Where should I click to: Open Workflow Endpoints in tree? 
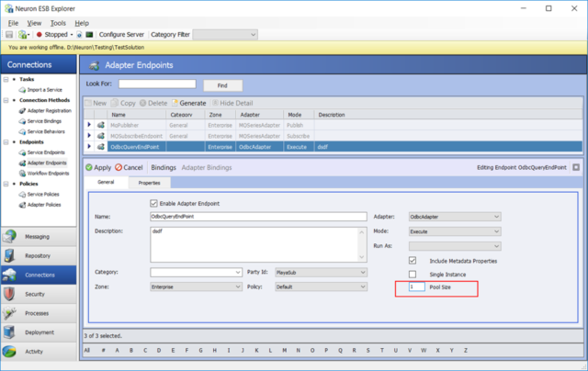pyautogui.click(x=48, y=174)
